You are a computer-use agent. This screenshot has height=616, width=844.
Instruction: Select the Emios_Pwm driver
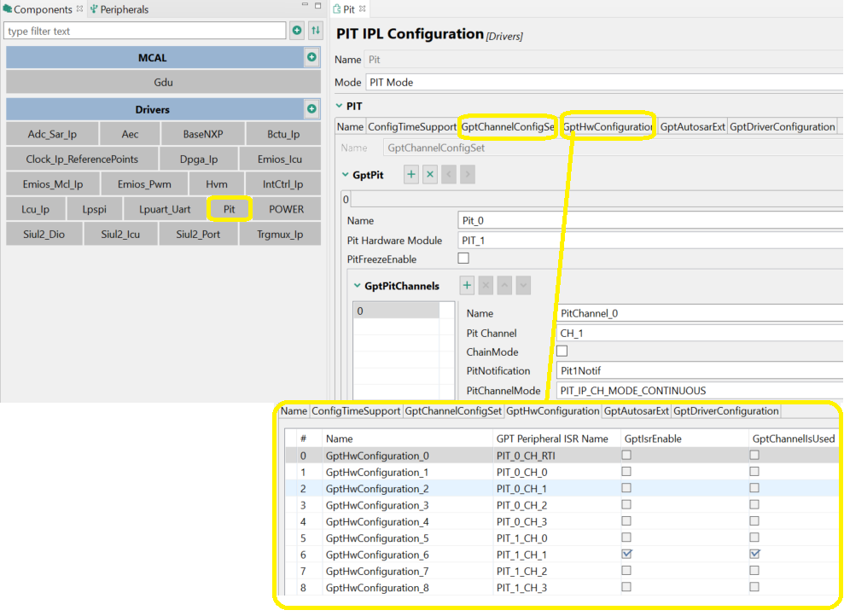(x=144, y=184)
